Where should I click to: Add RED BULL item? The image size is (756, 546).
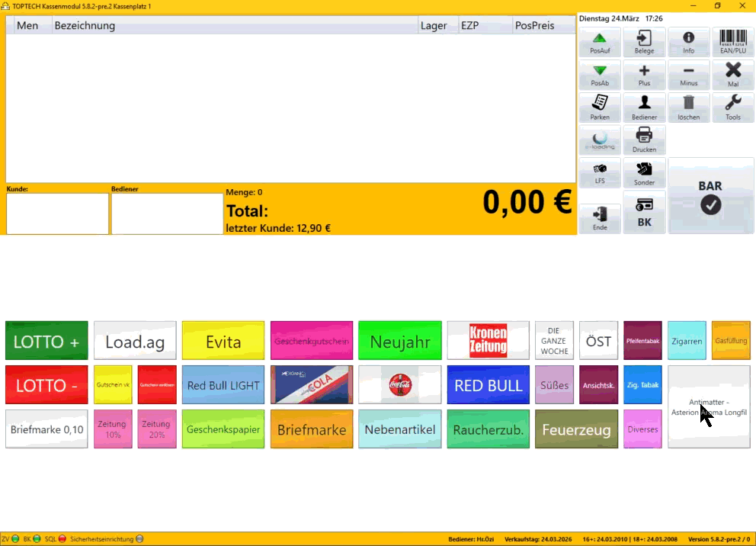tap(488, 385)
